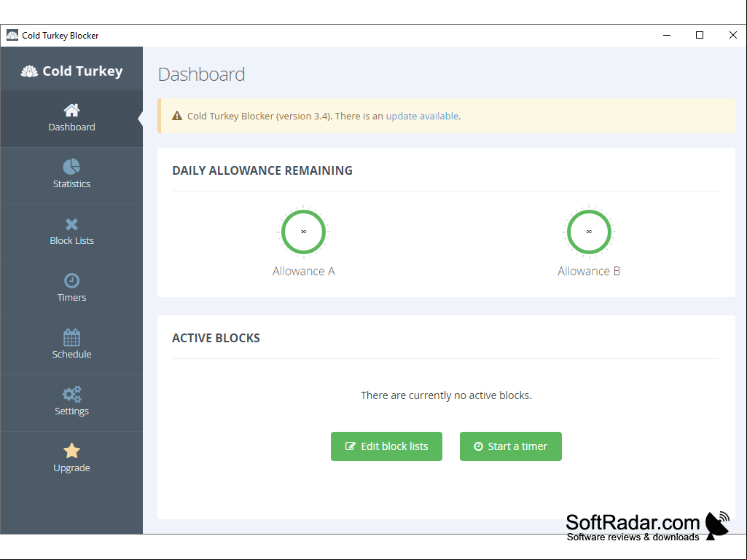Show the Schedule label in the sidebar

(x=71, y=355)
